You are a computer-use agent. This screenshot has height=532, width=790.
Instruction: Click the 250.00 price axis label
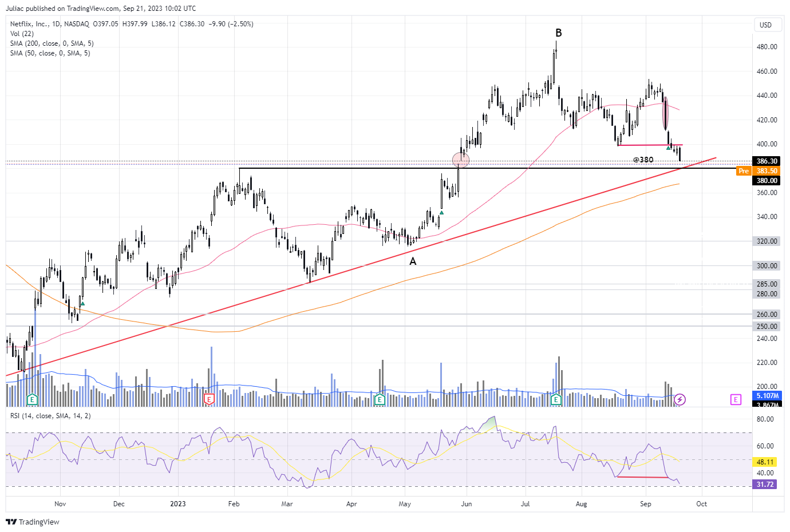767,327
